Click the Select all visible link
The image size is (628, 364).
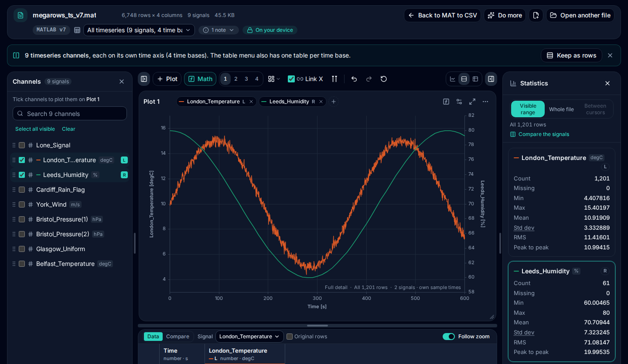coord(35,129)
